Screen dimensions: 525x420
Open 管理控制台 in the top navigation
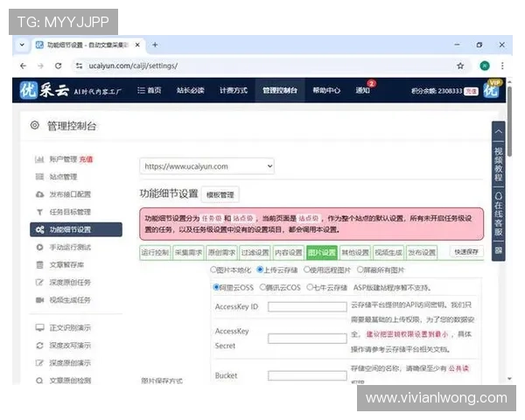(280, 90)
